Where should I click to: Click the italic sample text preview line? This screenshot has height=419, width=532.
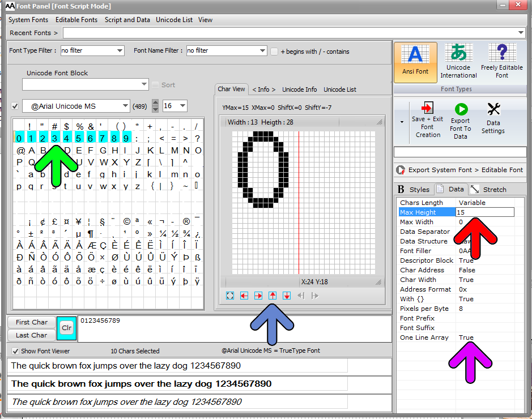tap(126, 402)
